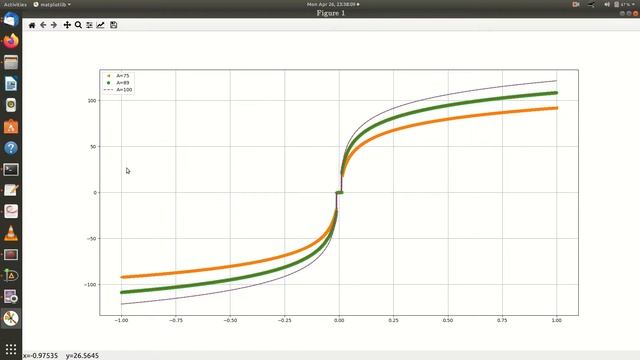Expand the matplotlib application menu
The image size is (640, 360).
tap(52, 4)
